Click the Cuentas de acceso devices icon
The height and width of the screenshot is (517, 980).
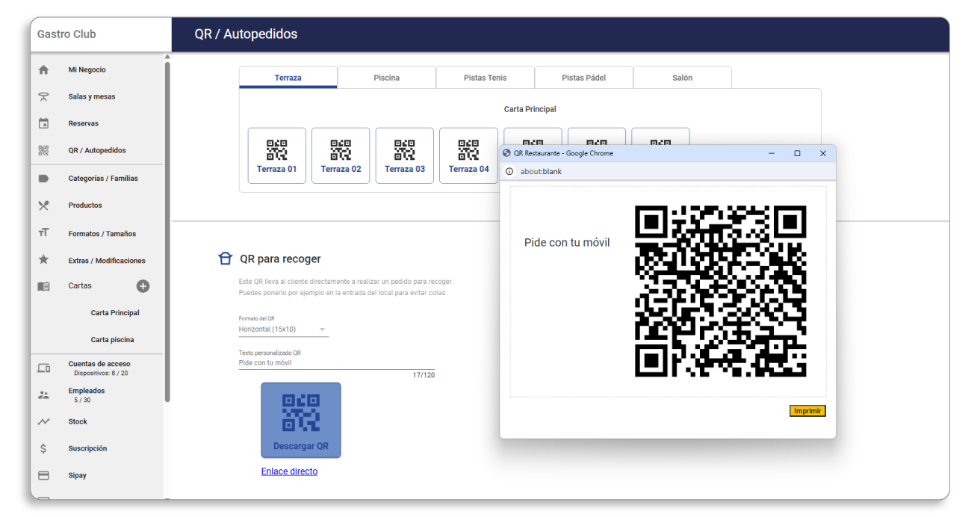pyautogui.click(x=43, y=368)
